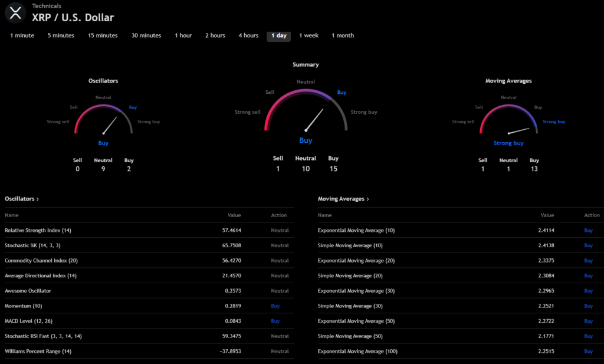
Task: Click the Williams value −37.8953
Action: click(x=231, y=351)
